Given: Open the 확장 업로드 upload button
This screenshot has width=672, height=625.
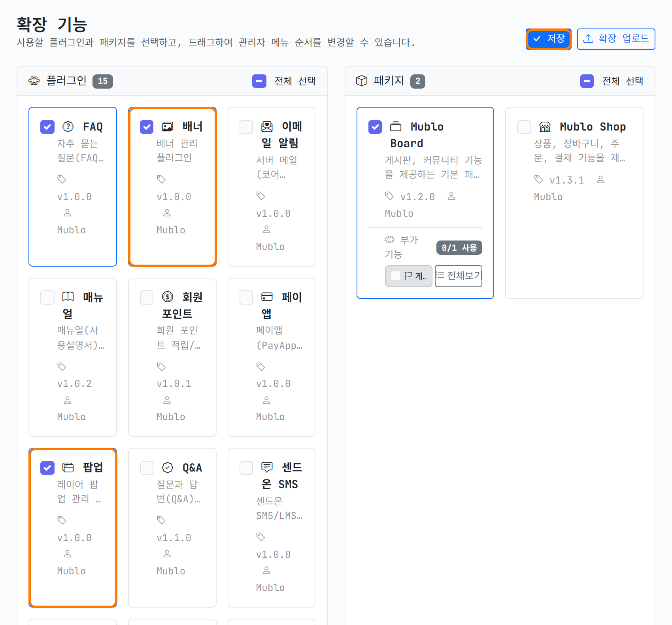Looking at the screenshot, I should tap(616, 39).
